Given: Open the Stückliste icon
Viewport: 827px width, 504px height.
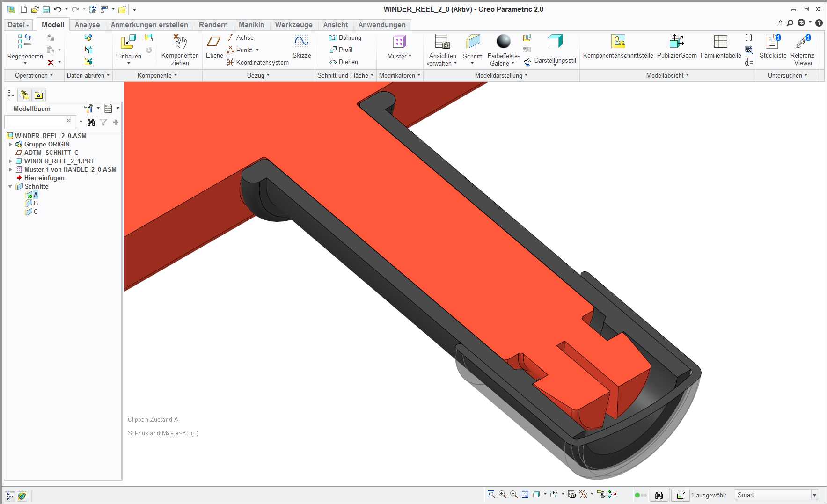Looking at the screenshot, I should pos(773,41).
